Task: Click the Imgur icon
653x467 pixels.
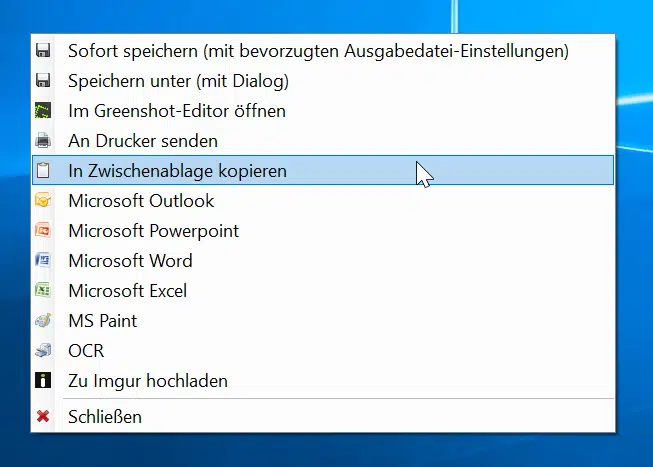Action: 43,381
